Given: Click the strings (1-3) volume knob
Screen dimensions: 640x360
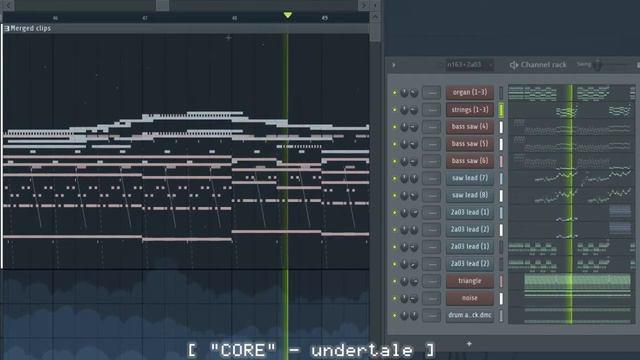Looking at the screenshot, I should (414, 110).
